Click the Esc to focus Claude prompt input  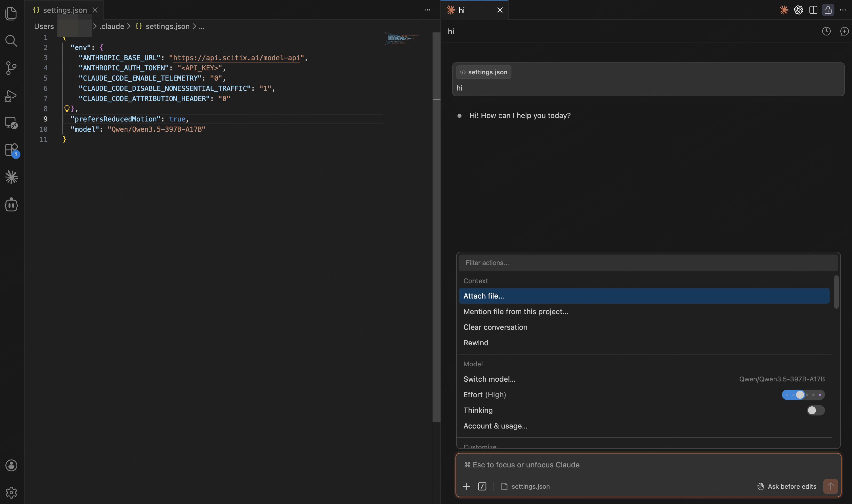coord(648,465)
